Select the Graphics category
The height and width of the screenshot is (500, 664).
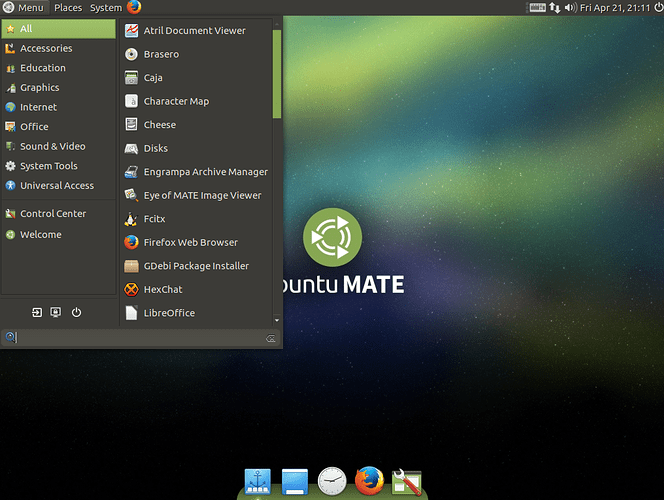pos(58,88)
